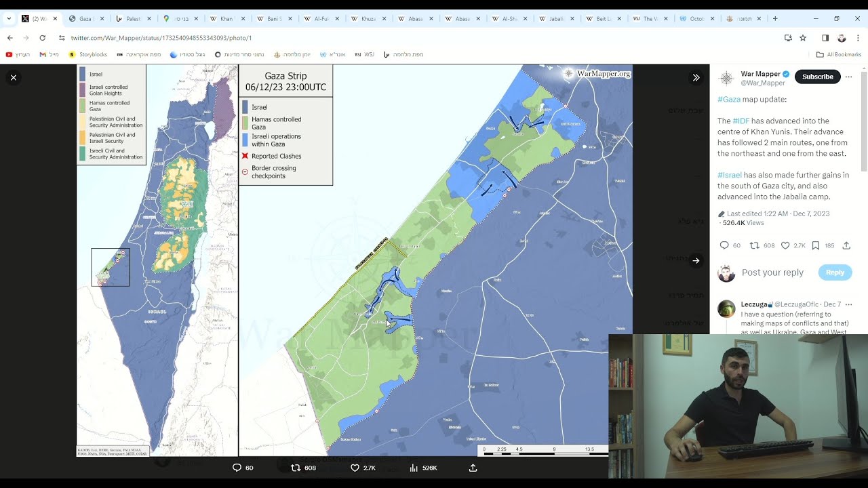
Task: Click the install/cast icon in the address bar
Action: (x=788, y=38)
